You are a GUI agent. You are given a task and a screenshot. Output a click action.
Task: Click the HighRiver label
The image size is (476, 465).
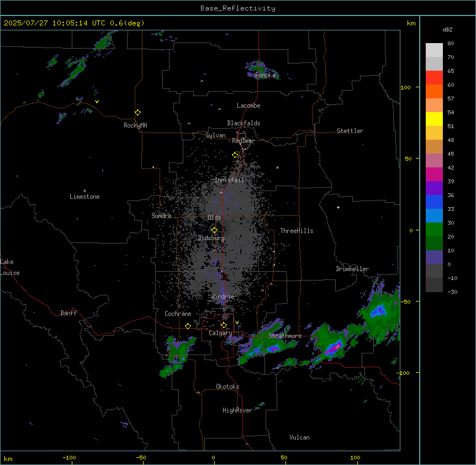point(237,410)
